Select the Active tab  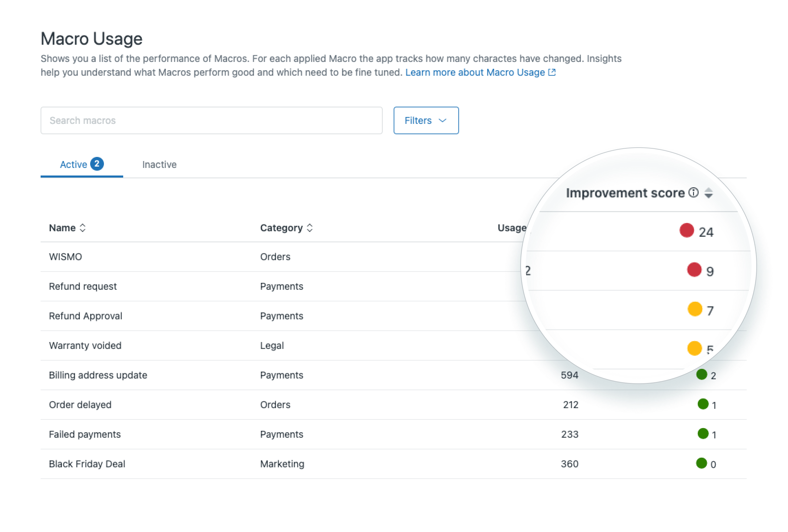(x=74, y=164)
